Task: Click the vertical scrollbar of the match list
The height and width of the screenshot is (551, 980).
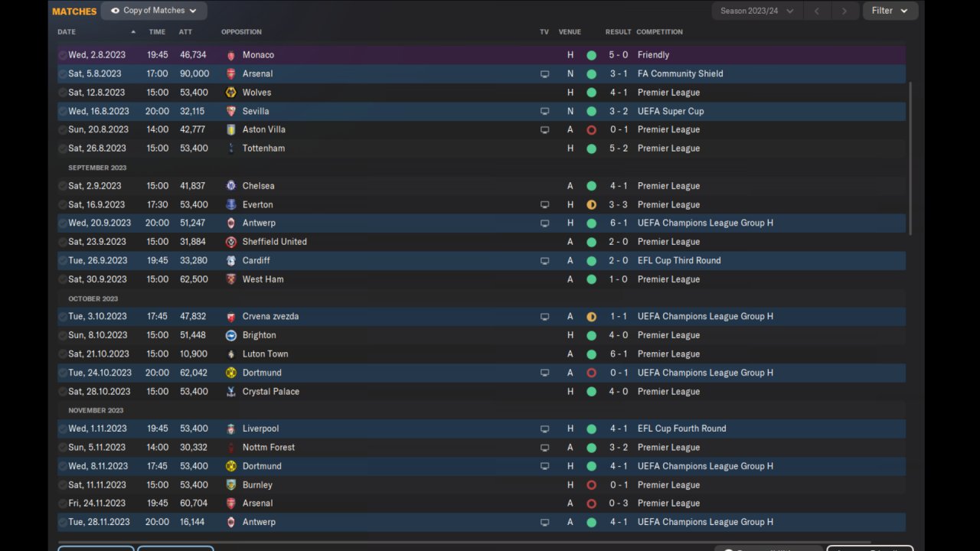Action: [x=910, y=158]
